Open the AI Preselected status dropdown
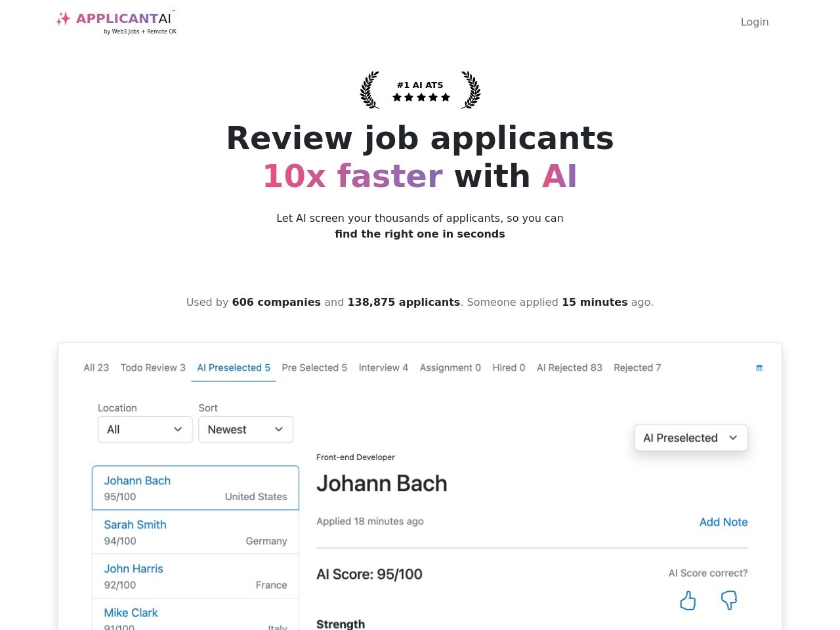This screenshot has height=630, width=840. 691,438
